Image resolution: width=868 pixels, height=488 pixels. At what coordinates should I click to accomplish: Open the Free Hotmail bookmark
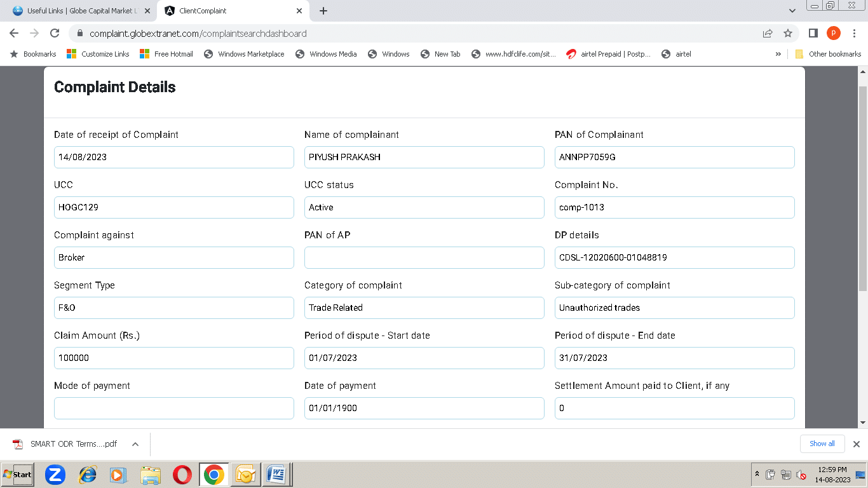pos(166,54)
